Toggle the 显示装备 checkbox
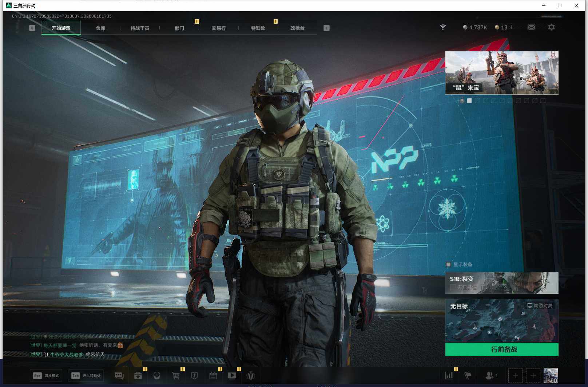 [448, 265]
